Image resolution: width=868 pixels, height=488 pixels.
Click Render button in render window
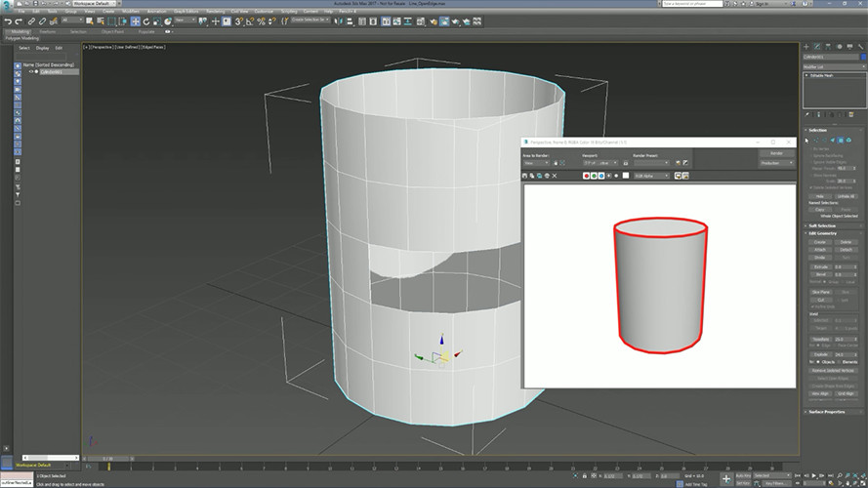point(776,153)
